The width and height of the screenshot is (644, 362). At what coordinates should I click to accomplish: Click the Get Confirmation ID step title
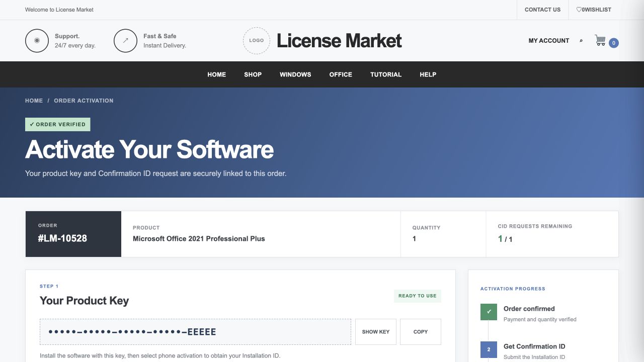click(x=534, y=346)
